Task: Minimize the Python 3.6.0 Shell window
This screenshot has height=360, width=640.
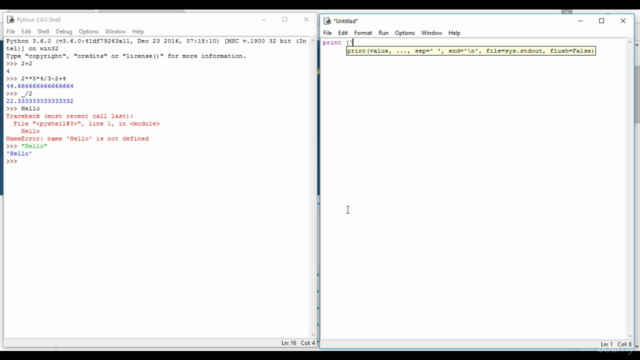Action: [x=264, y=20]
